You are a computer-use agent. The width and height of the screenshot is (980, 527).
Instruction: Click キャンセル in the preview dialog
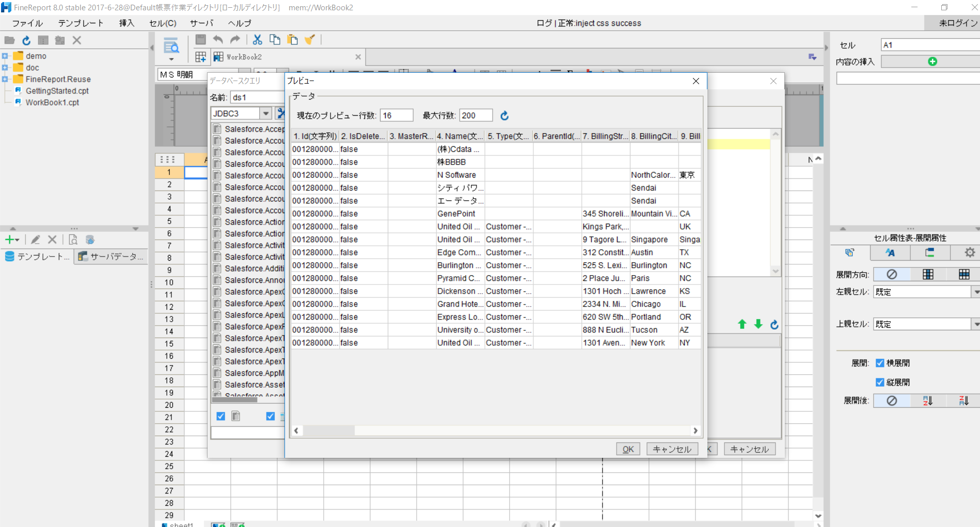click(x=672, y=449)
